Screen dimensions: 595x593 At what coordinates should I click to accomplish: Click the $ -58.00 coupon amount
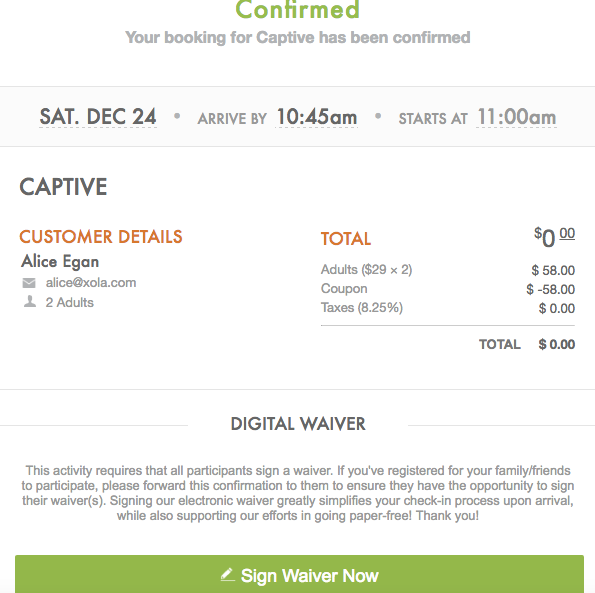[x=551, y=289]
